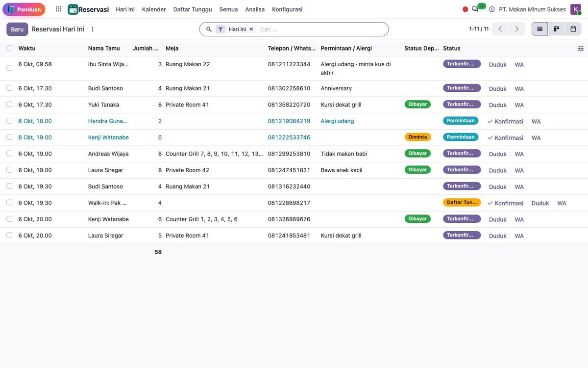This screenshot has width=588, height=368.
Task: Open the Daftar Tunggu menu
Action: click(193, 9)
